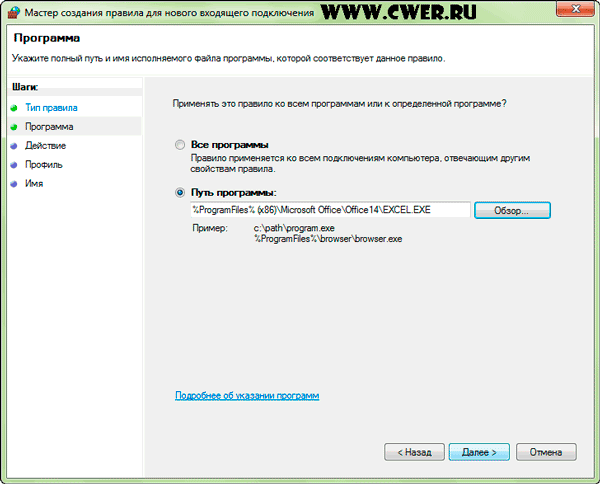
Task: Click the firewall wizard title bar icon
Action: [x=13, y=13]
